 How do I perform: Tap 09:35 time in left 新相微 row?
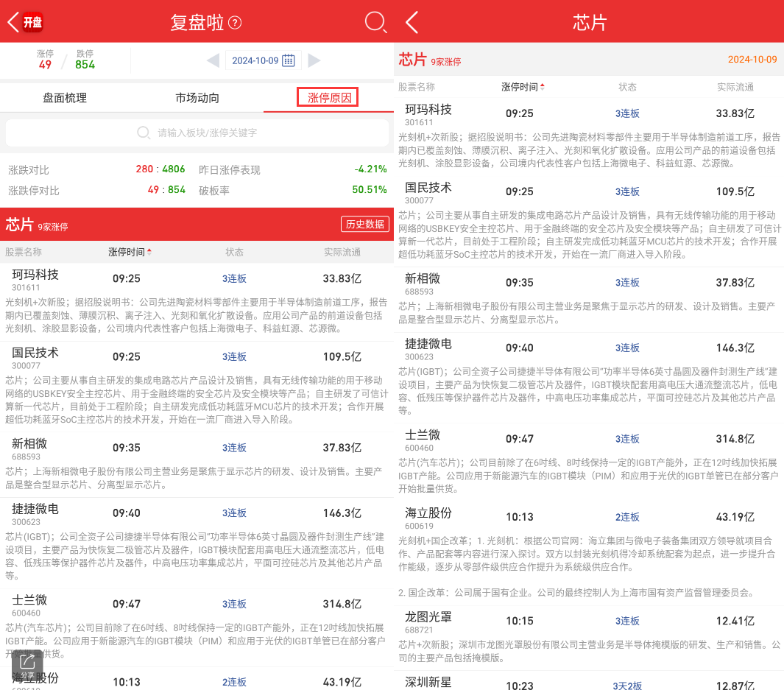click(x=127, y=448)
